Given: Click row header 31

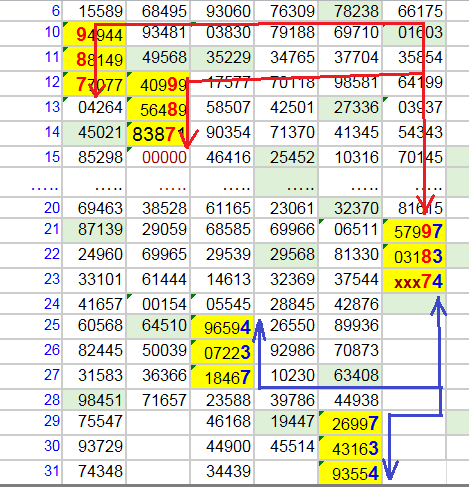Looking at the screenshot, I should click(x=31, y=472).
